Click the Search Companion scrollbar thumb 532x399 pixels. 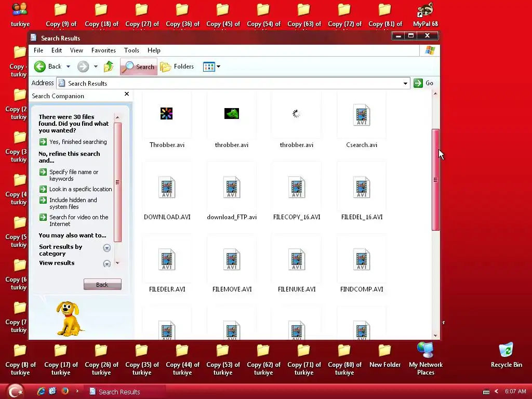pyautogui.click(x=117, y=182)
